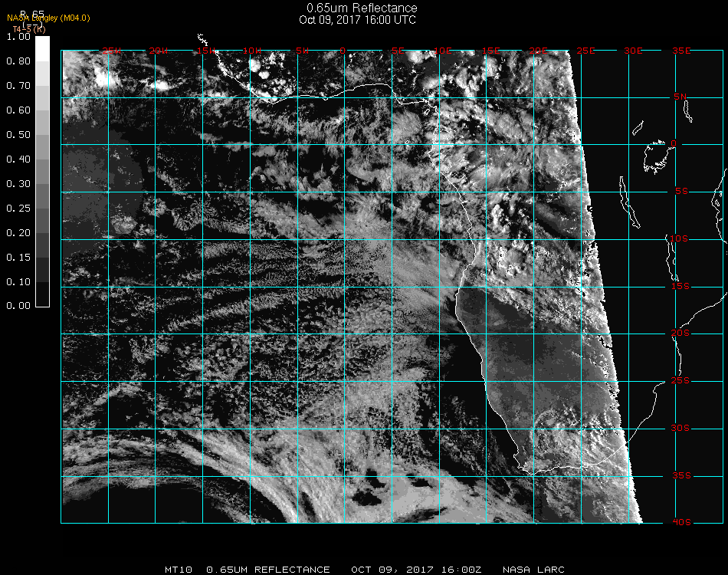Click the "MT10" text in the footer
The image size is (728, 575).
(179, 570)
